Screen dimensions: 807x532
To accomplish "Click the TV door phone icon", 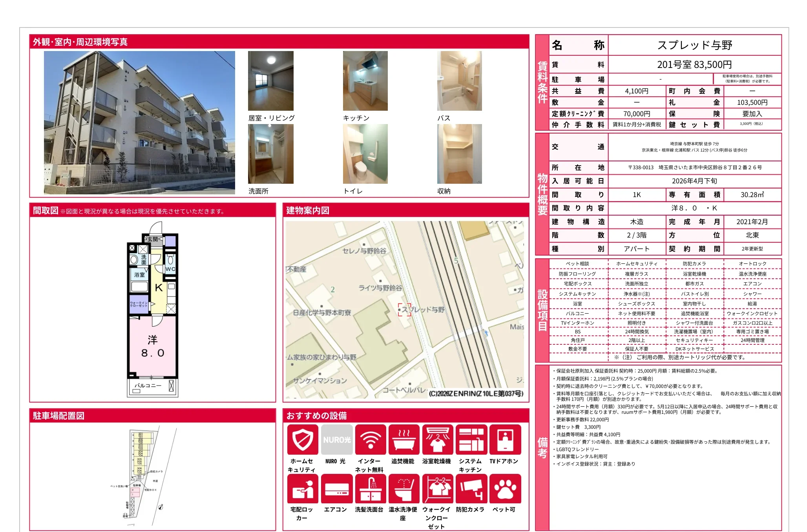I will [x=505, y=439].
